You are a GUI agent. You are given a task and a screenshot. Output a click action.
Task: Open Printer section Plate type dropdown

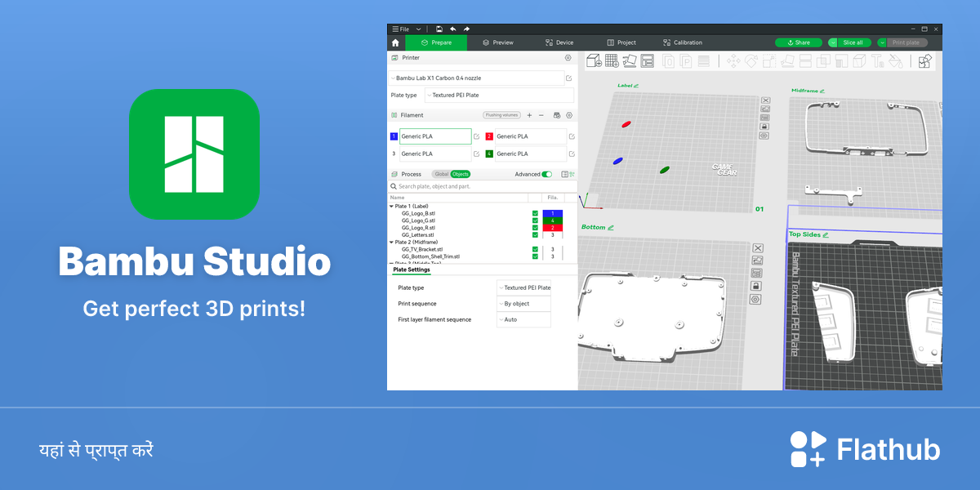[x=499, y=96]
